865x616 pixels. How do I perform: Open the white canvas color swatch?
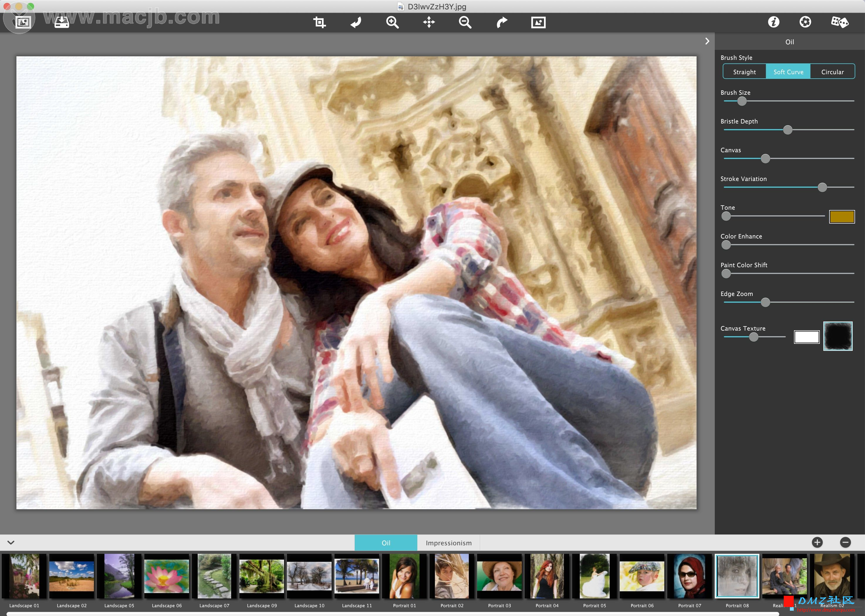[x=807, y=337]
